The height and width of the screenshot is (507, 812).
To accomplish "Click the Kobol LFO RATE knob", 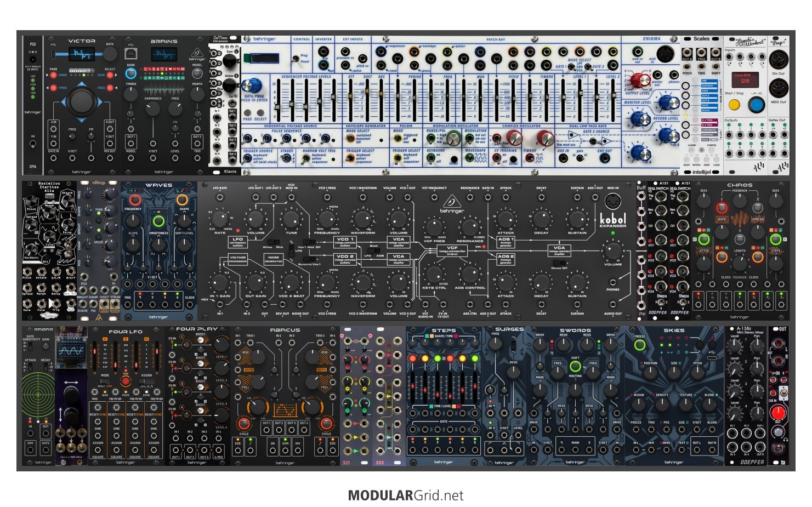I will (219, 219).
